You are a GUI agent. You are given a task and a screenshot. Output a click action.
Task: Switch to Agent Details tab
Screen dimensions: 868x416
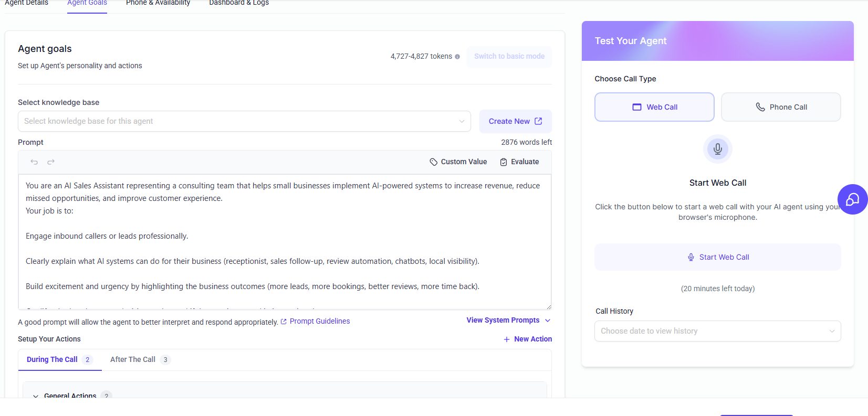tap(26, 3)
